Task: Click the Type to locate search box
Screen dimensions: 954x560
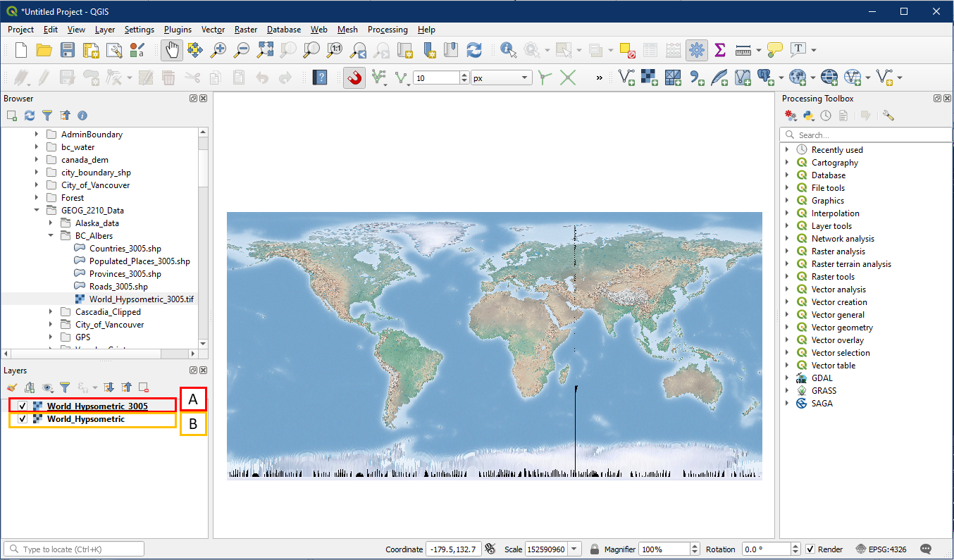Action: [74, 549]
